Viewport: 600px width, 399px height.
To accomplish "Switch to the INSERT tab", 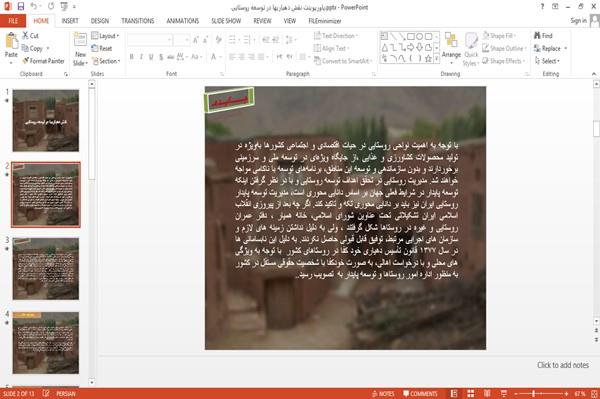I will tap(70, 21).
